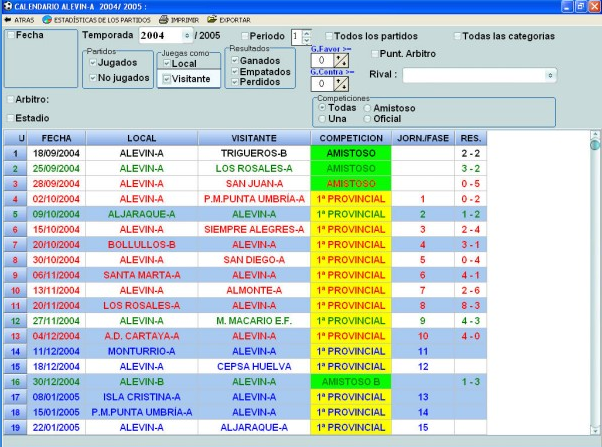Select the SAN JUAN-A cell

[x=254, y=184]
